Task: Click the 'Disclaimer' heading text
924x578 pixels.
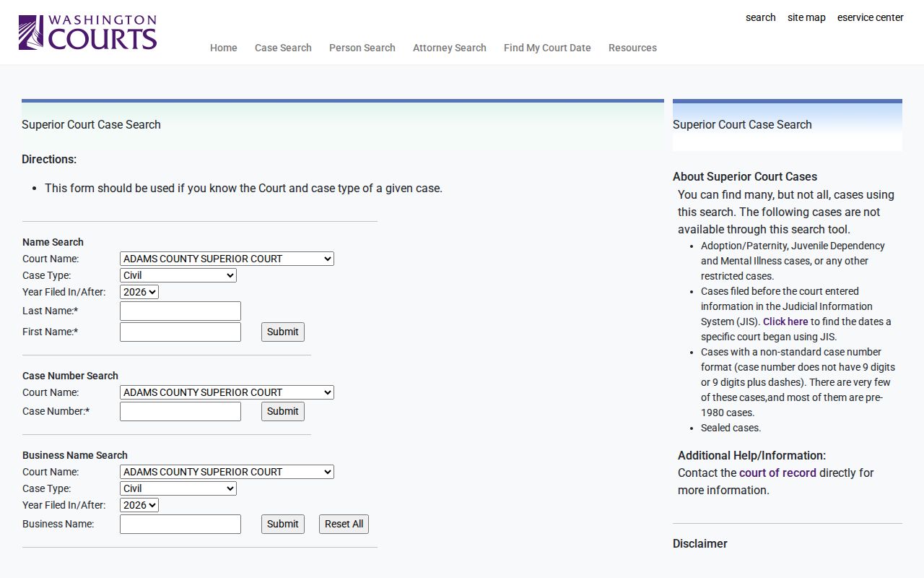Action: click(700, 543)
